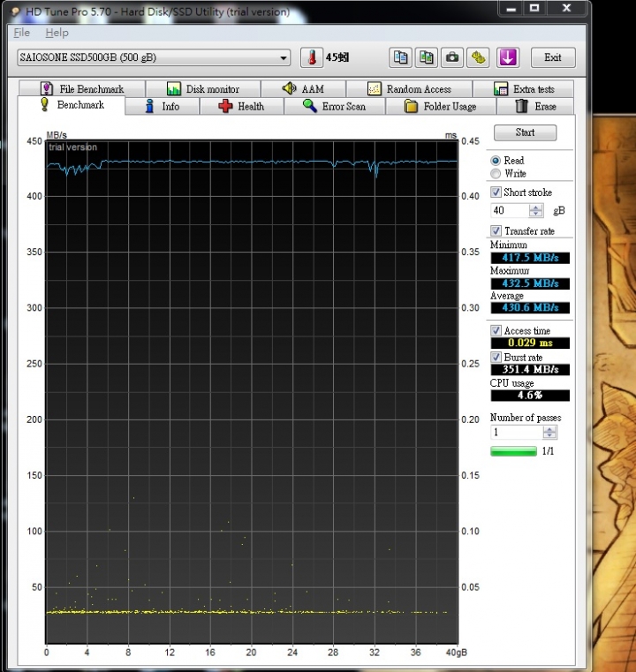The image size is (636, 672).
Task: Click the copy screenshot to clipboard icon
Action: pos(426,57)
